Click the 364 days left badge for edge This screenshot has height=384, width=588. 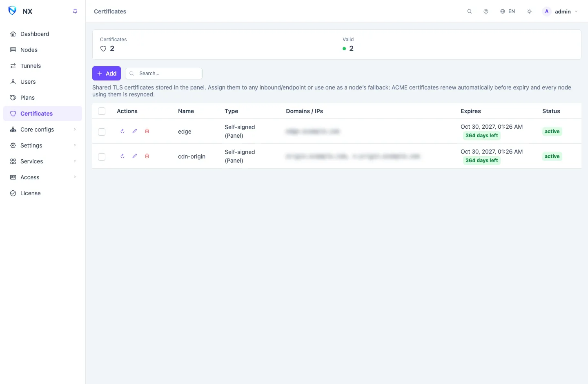482,136
